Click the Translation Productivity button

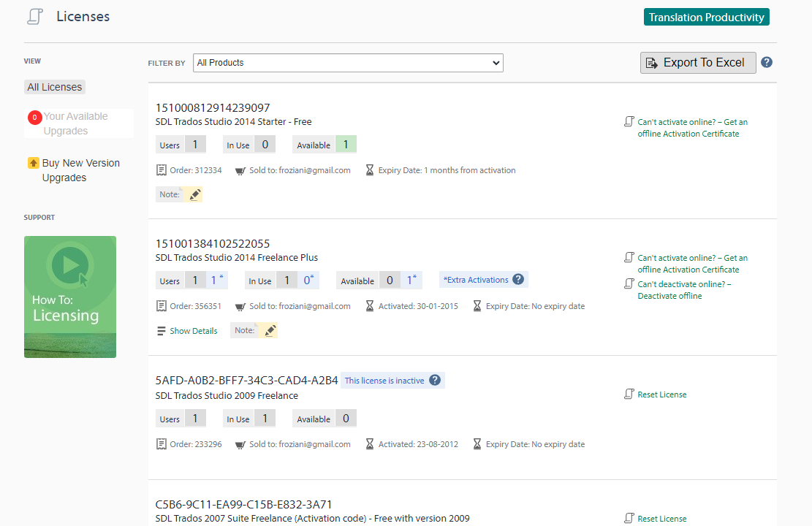click(x=706, y=18)
